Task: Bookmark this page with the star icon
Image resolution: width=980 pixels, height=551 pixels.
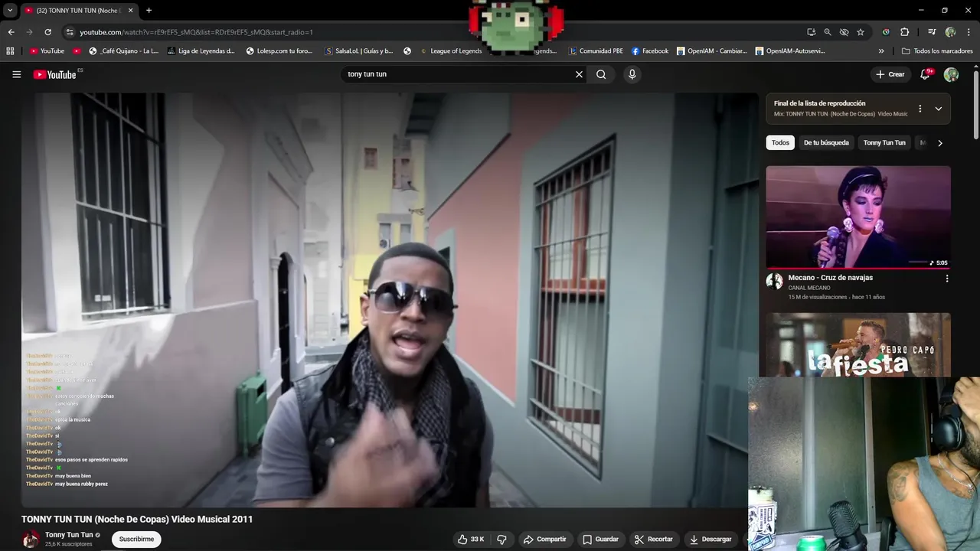Action: [x=861, y=32]
